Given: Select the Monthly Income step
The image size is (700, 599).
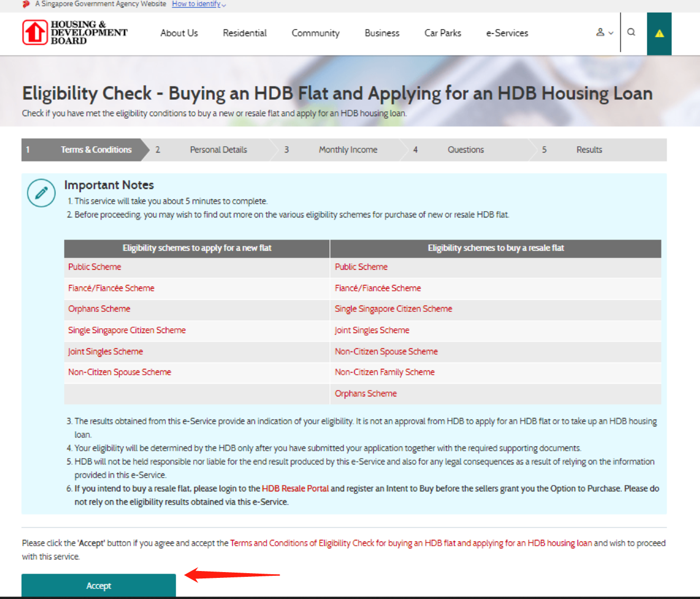Looking at the screenshot, I should pos(348,150).
